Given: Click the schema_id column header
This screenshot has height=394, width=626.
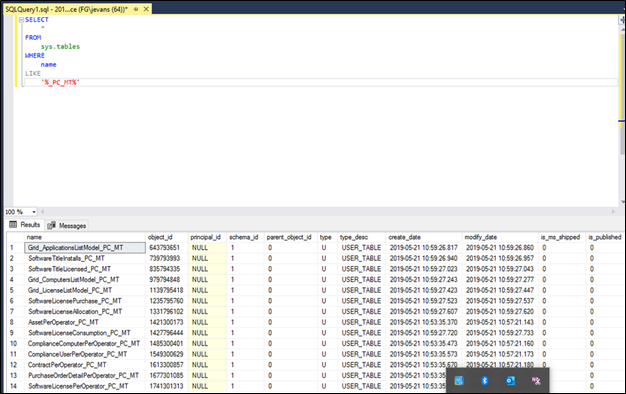Looking at the screenshot, I should [245, 237].
